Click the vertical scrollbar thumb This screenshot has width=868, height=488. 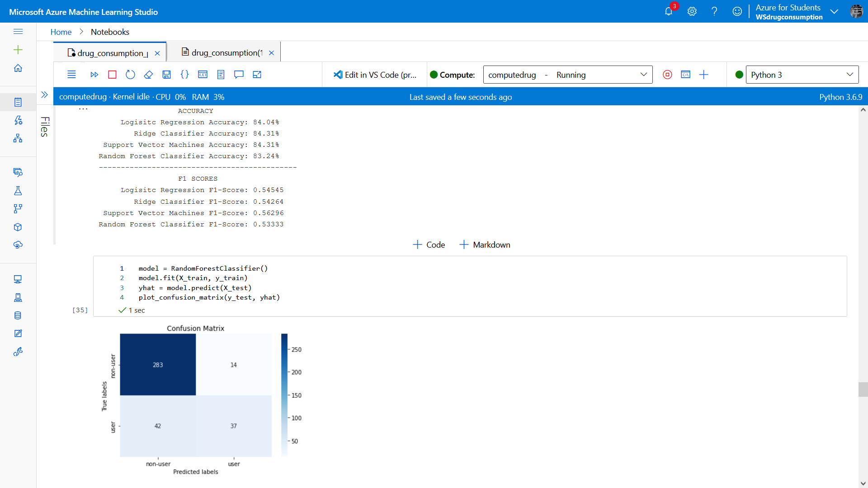click(x=863, y=389)
